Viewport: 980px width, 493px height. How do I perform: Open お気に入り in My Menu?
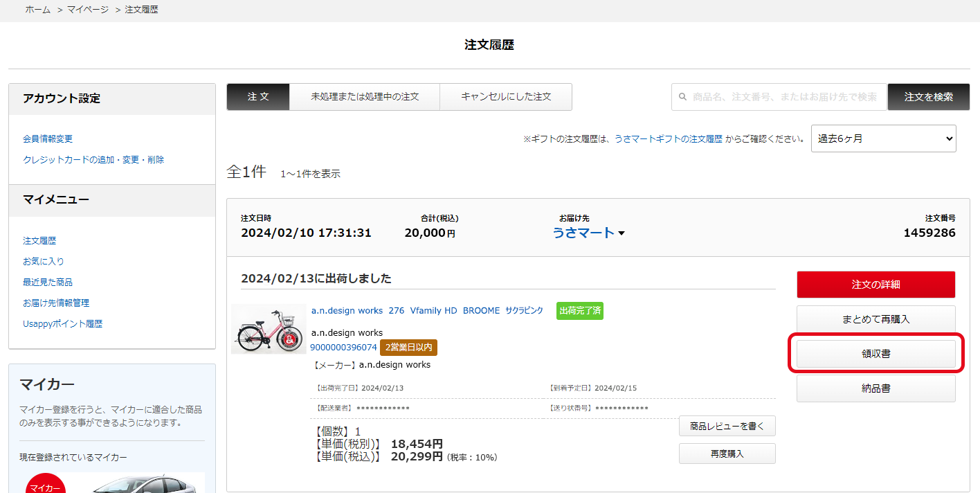(44, 261)
